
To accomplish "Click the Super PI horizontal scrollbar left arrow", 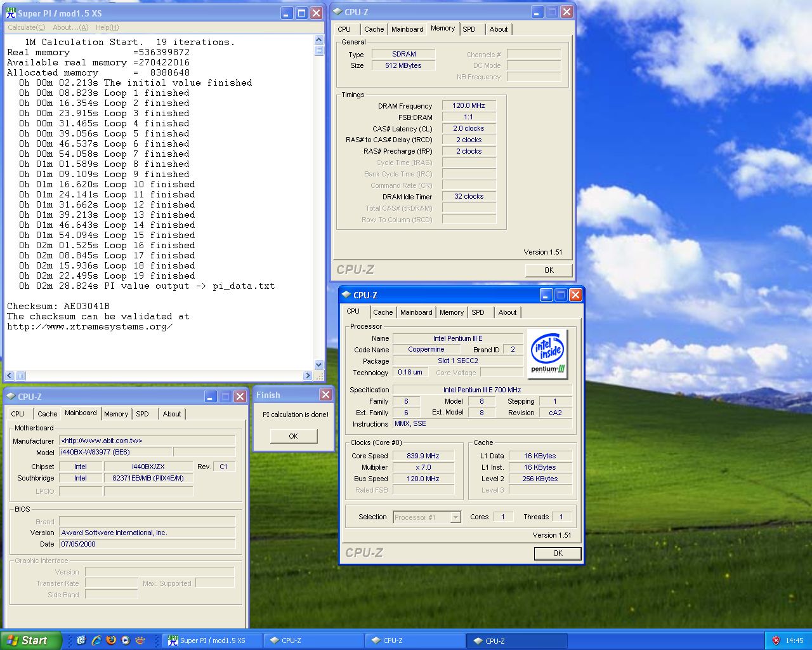I will point(10,375).
